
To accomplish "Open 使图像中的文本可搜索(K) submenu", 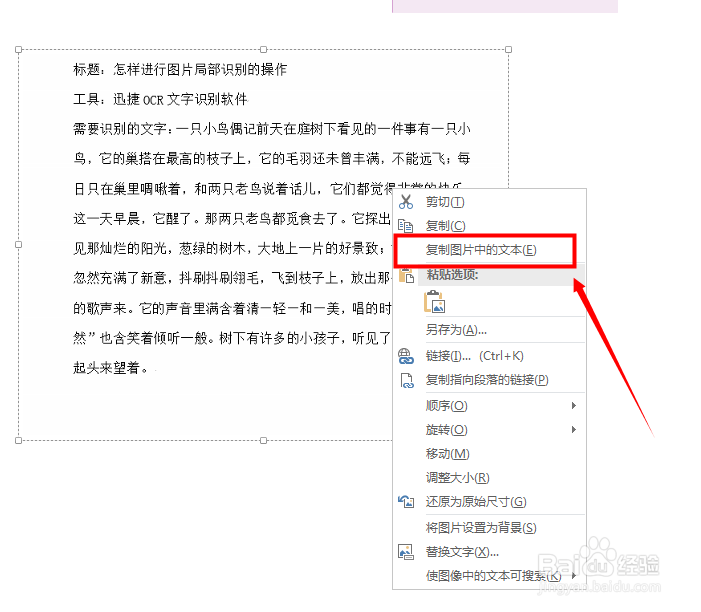I will (x=490, y=576).
